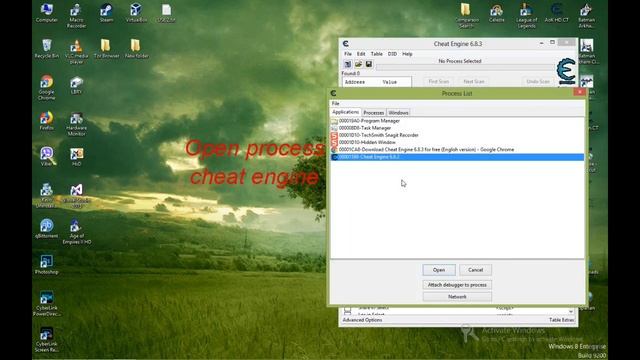Open the Hardware Monitor desktop shortcut
This screenshot has width=640, height=360.
tap(76, 124)
